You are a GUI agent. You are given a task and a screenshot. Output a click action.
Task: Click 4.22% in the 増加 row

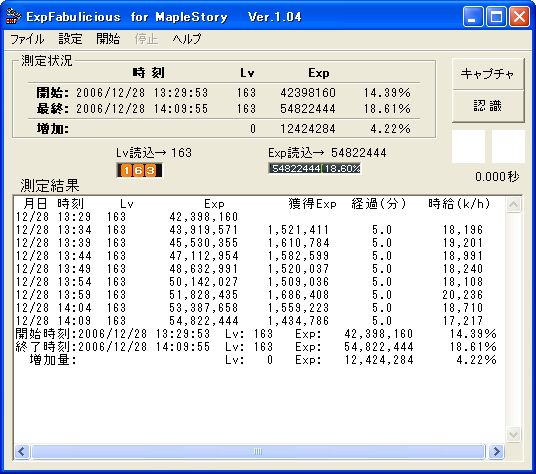click(390, 129)
